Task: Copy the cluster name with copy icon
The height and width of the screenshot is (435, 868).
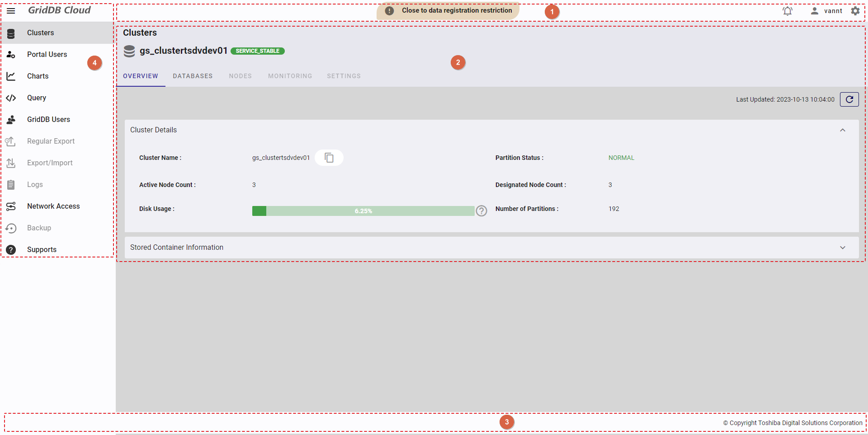Action: [329, 158]
